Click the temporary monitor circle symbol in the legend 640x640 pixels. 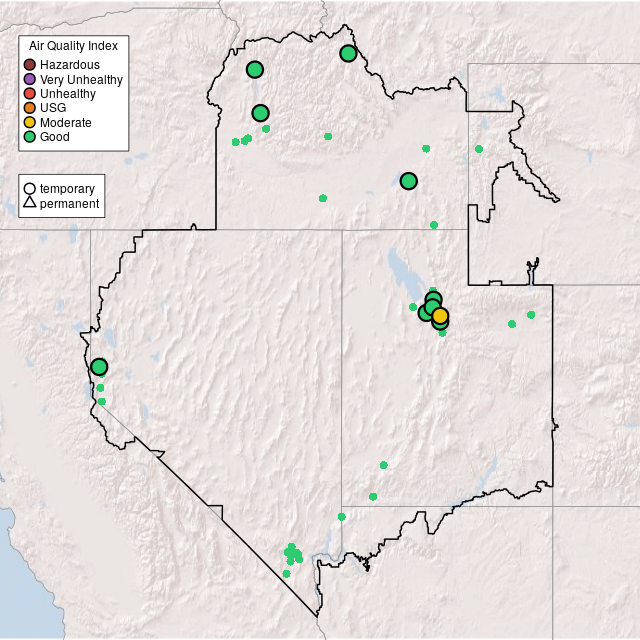coord(30,189)
